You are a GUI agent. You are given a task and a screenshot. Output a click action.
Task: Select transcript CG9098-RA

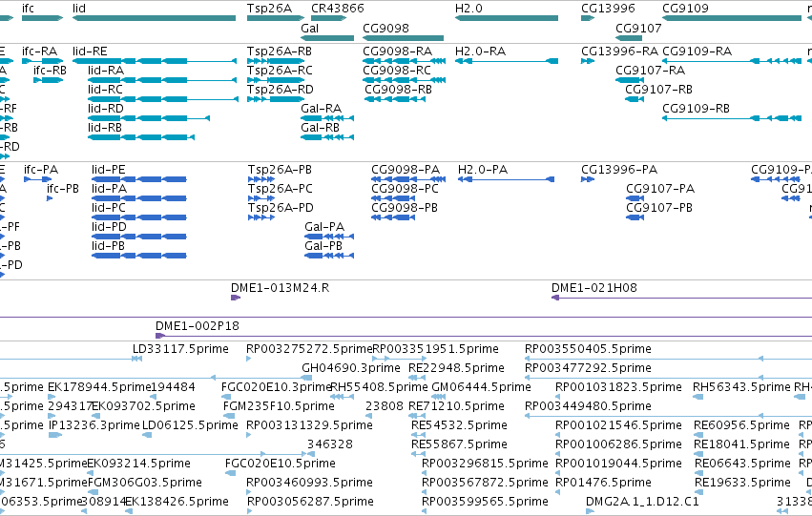[404, 61]
